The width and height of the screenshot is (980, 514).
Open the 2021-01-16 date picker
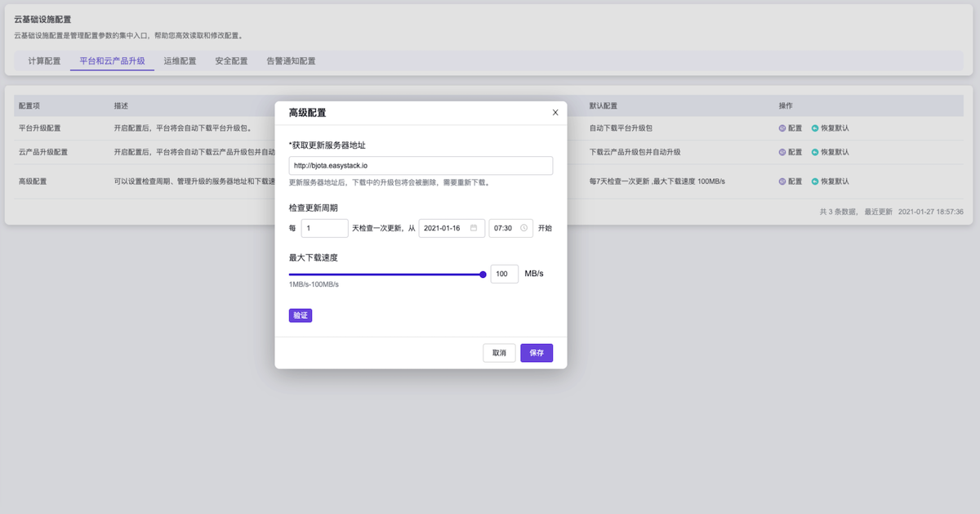pos(445,228)
